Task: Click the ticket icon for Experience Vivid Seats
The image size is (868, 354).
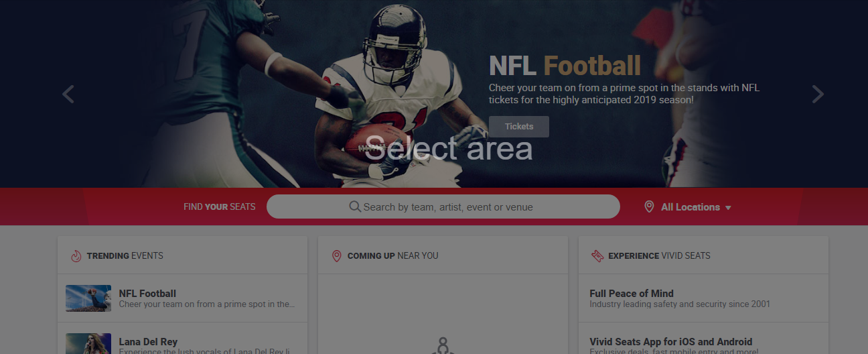Action: tap(597, 255)
